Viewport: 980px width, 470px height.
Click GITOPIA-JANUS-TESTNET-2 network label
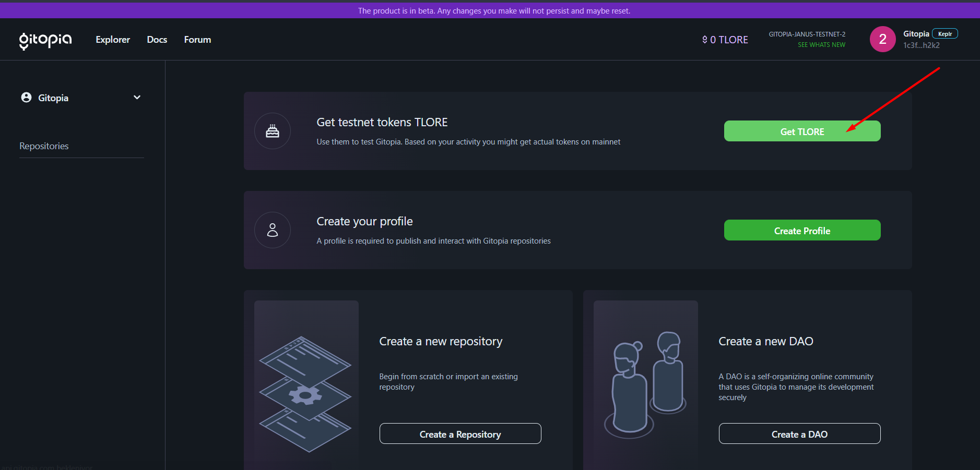point(807,34)
